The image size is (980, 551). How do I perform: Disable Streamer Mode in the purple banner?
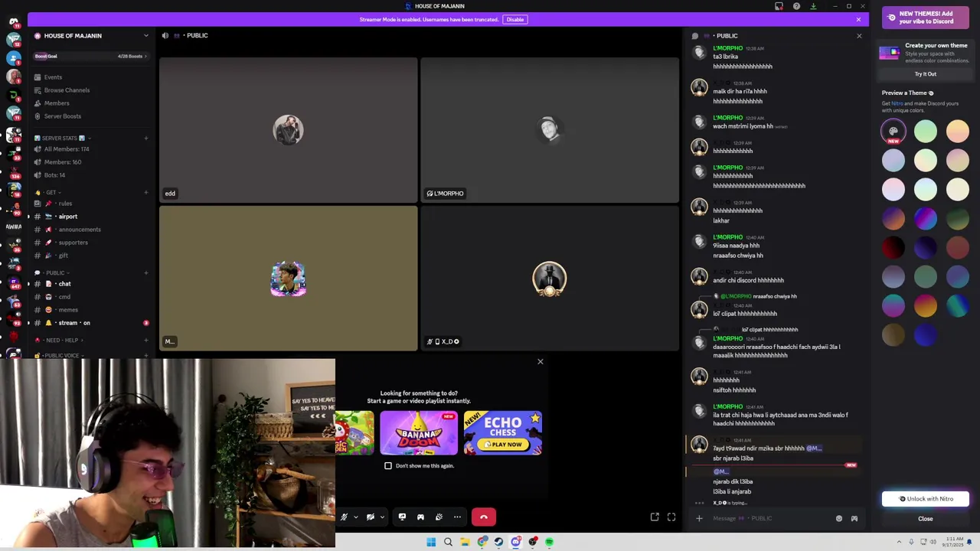[x=515, y=19]
